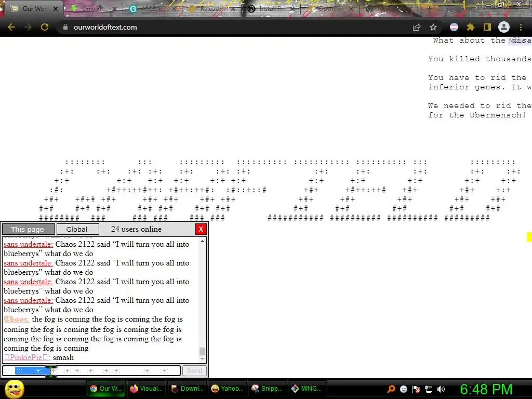Select the This page chat tab
The image size is (532, 399).
click(28, 229)
